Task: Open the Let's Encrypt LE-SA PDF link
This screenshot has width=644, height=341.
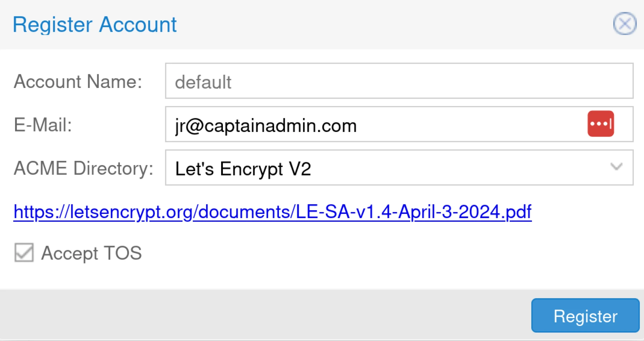Action: (x=272, y=212)
